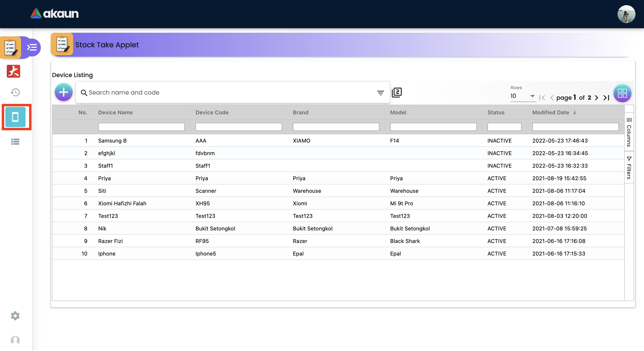The width and height of the screenshot is (644, 351).
Task: Click the red PDF applet icon
Action: point(13,71)
